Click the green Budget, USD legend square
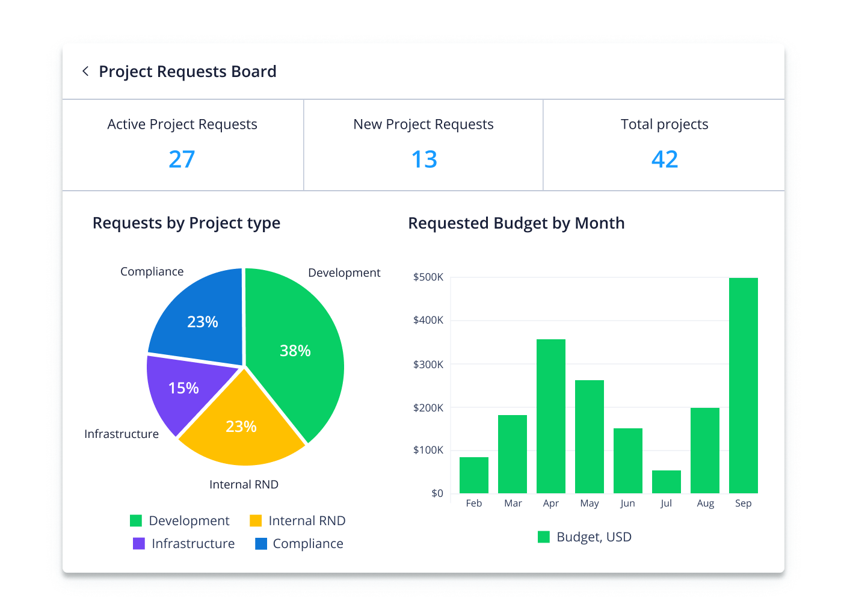 click(544, 536)
